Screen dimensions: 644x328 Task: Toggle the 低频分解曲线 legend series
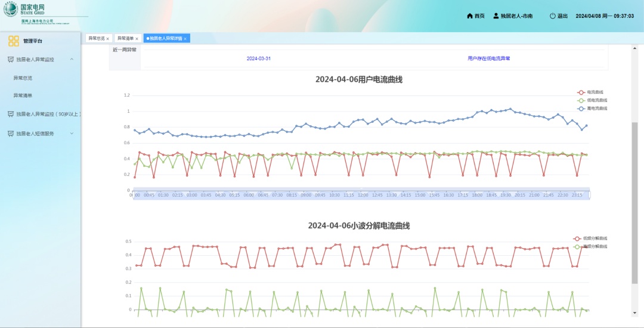click(x=577, y=239)
